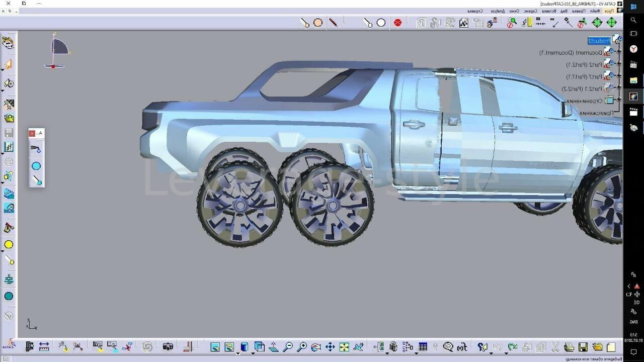Image resolution: width=644 pixels, height=362 pixels.
Task: Select the Pan tool in bottom toolbar
Action: coord(330,347)
